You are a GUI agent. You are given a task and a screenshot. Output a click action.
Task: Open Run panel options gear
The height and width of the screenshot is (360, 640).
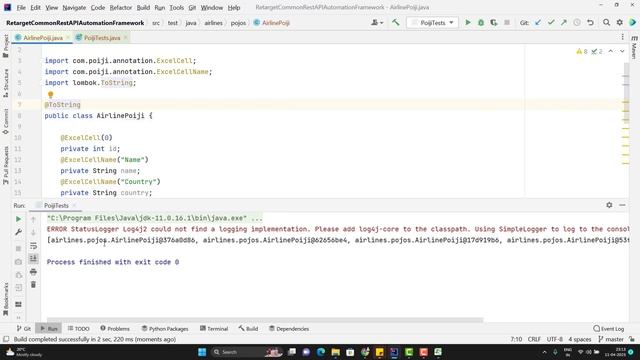(x=609, y=205)
